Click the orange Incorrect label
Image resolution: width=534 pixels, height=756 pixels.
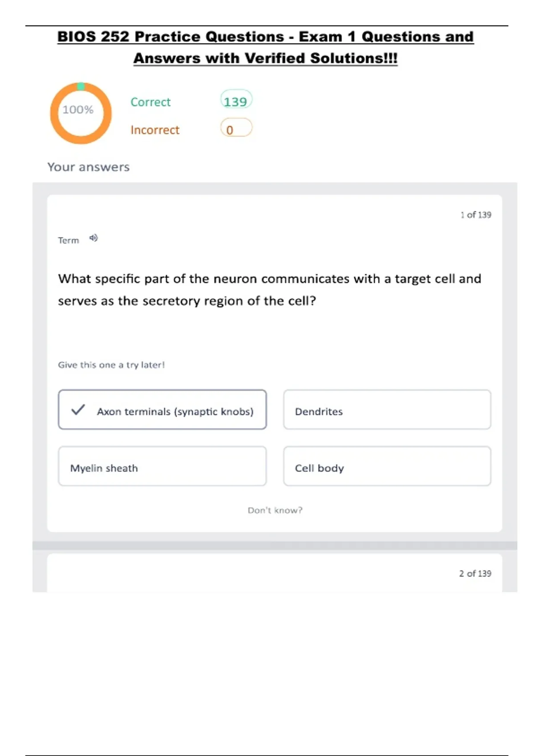click(x=155, y=130)
